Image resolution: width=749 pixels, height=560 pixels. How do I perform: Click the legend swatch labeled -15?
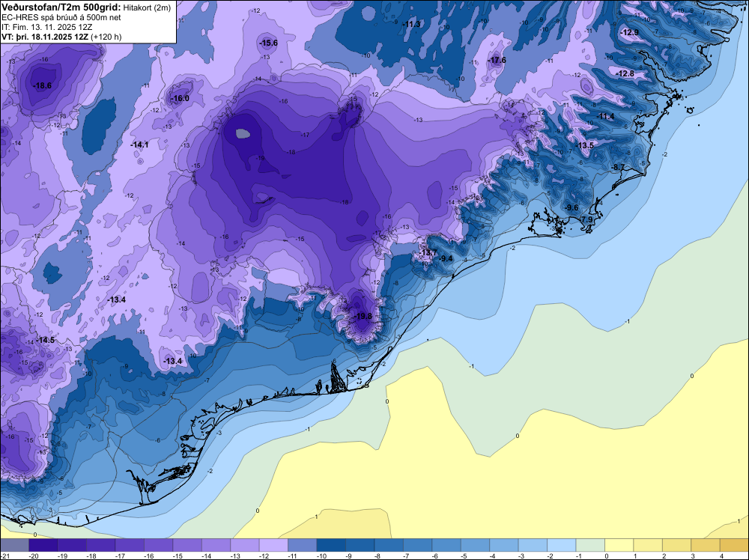click(187, 545)
